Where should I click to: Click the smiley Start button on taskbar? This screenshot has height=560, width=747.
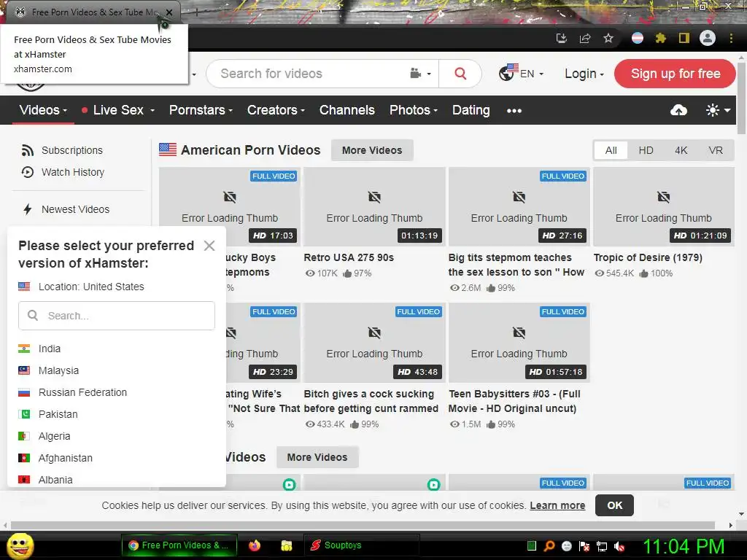click(x=20, y=545)
